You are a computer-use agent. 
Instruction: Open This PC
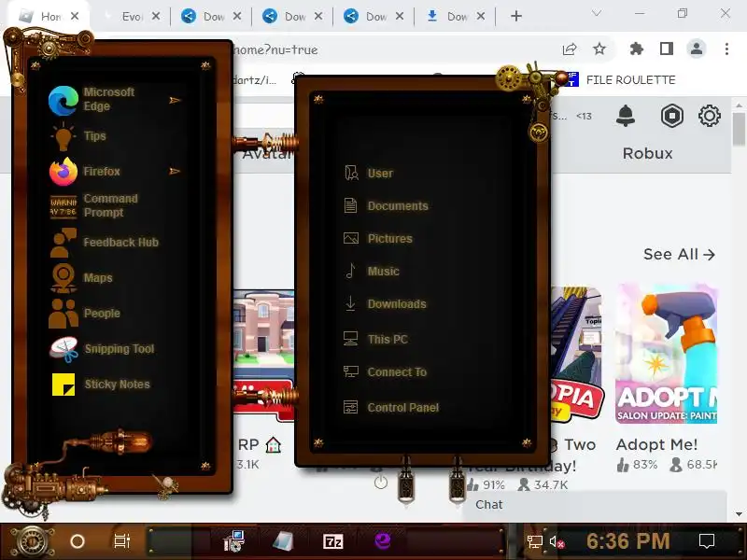click(376, 339)
